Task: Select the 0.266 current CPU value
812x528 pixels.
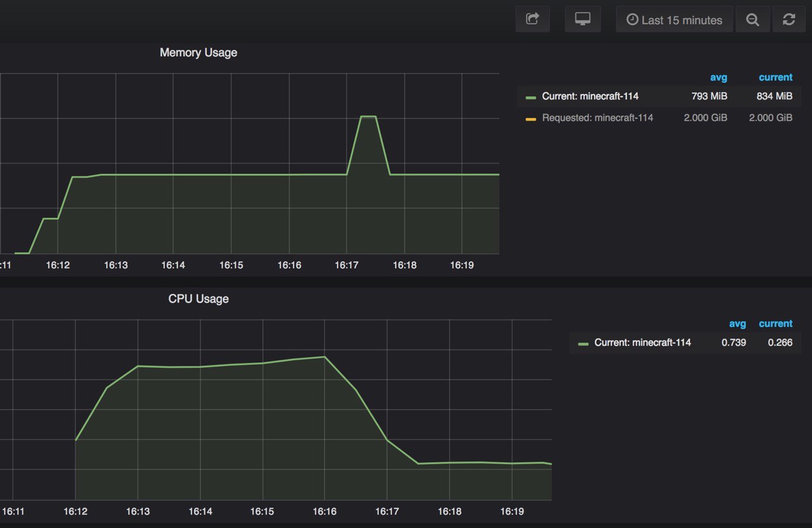Action: pyautogui.click(x=780, y=342)
